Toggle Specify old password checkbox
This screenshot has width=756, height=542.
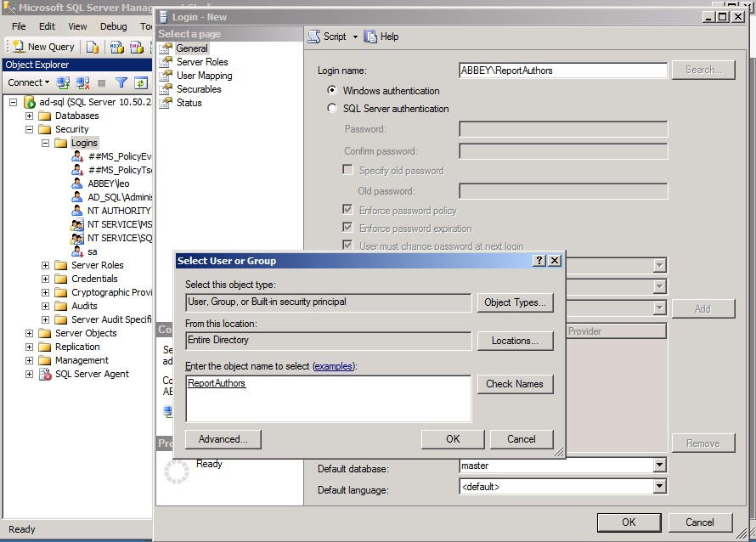point(347,170)
